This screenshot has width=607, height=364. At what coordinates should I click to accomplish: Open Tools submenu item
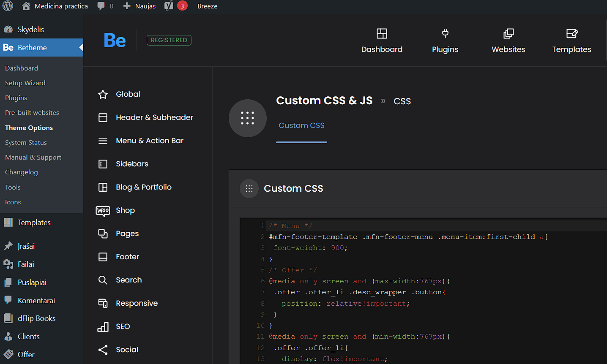(13, 187)
